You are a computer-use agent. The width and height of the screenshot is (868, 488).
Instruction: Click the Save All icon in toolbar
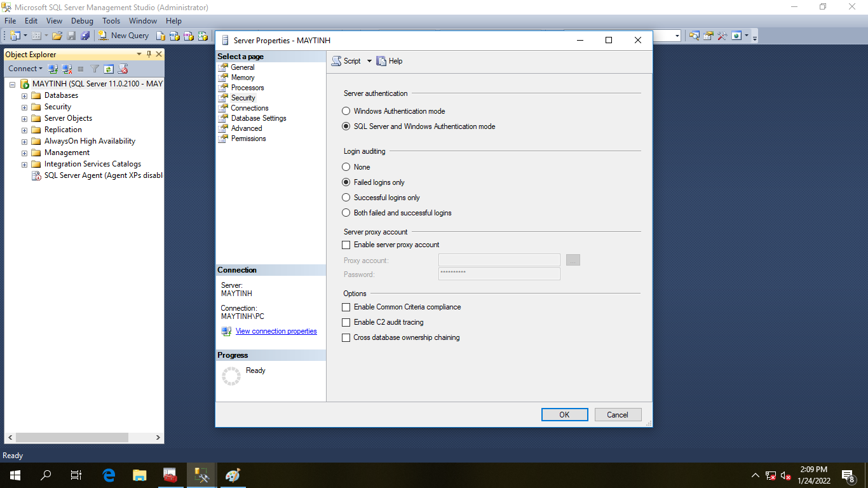point(85,36)
